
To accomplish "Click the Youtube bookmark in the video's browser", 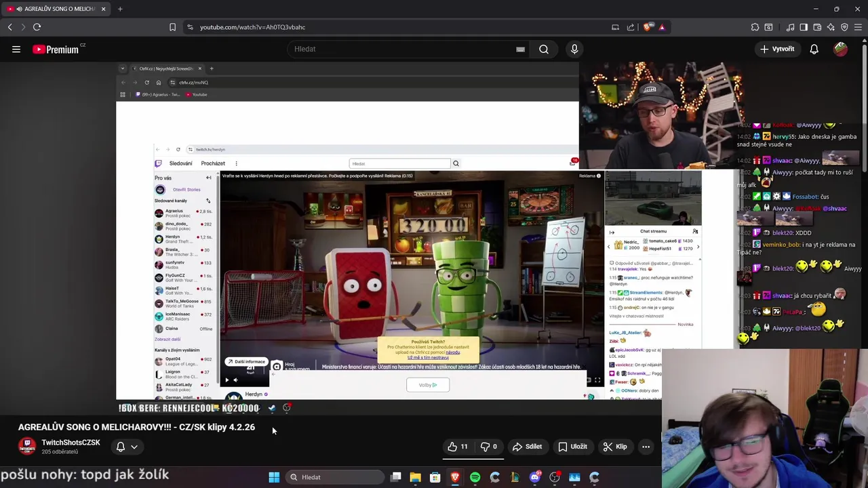I will (197, 94).
